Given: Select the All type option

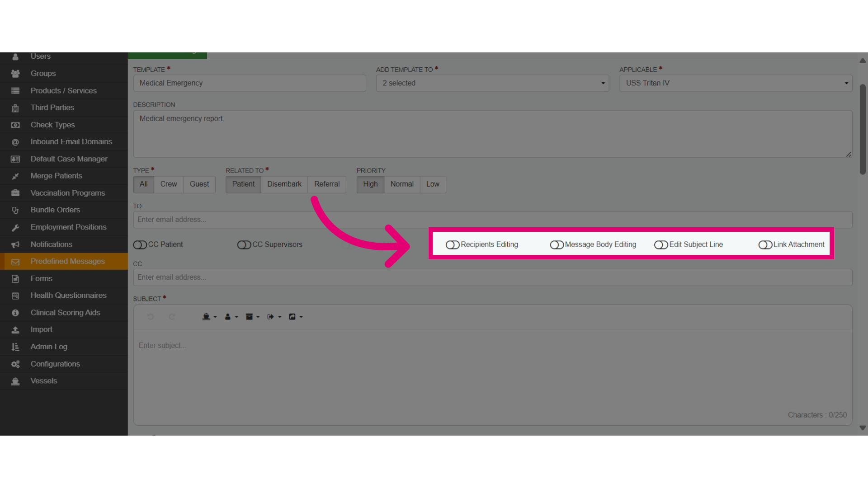Looking at the screenshot, I should (144, 184).
